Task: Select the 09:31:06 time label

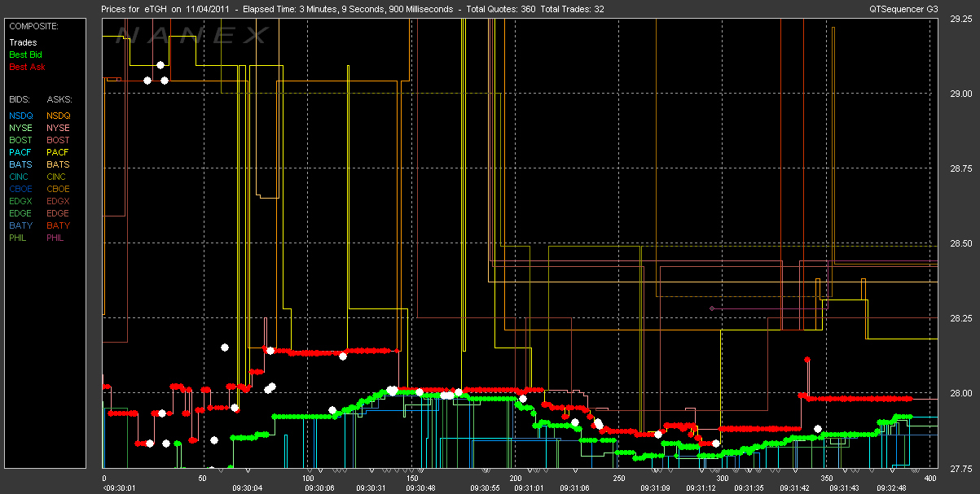Action: coord(574,488)
